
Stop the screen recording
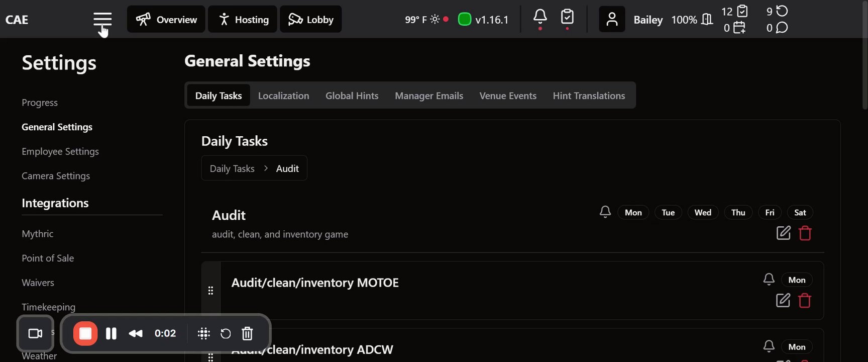(x=85, y=333)
